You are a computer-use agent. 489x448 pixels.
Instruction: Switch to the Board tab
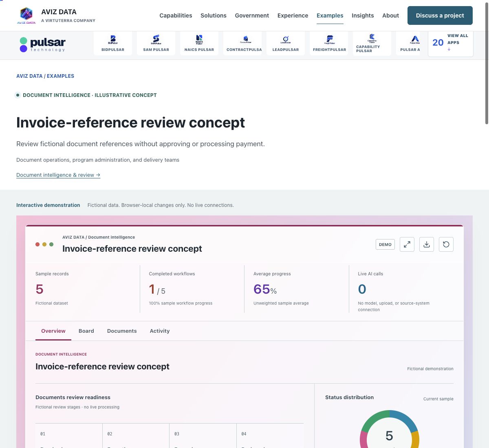coord(86,331)
